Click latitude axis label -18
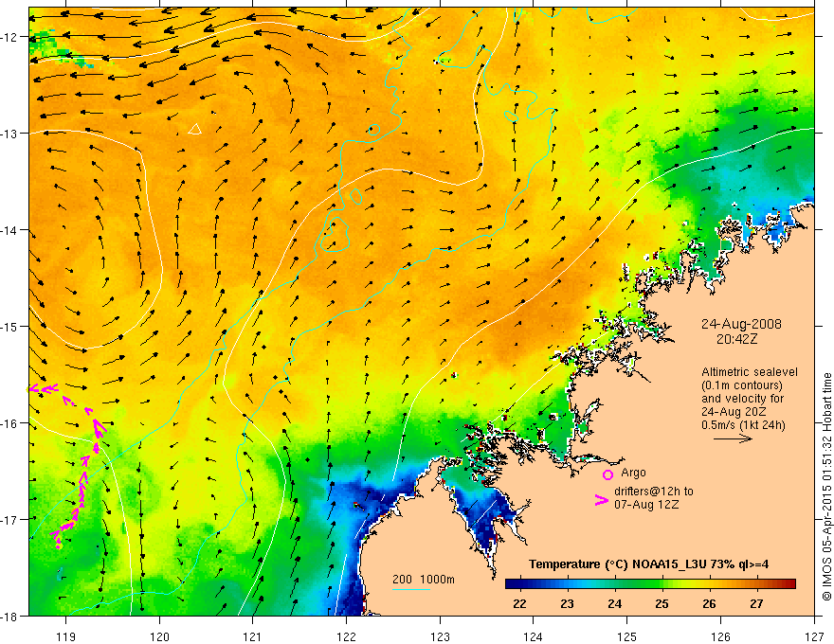The height and width of the screenshot is (644, 834). click(9, 616)
